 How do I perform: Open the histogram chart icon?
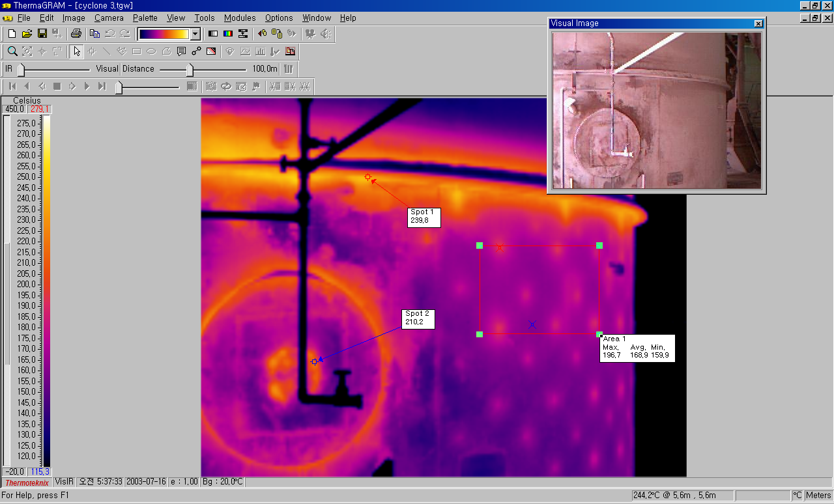[260, 51]
